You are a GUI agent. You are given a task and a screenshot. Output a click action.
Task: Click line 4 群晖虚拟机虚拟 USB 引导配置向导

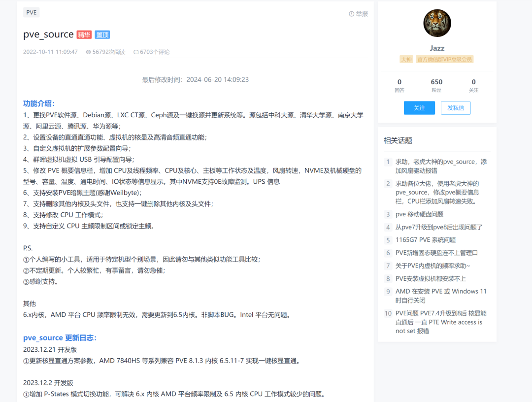(x=78, y=160)
